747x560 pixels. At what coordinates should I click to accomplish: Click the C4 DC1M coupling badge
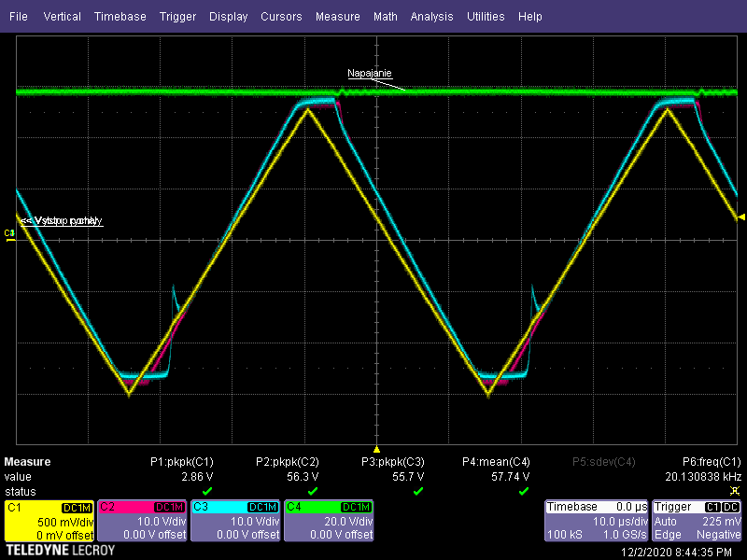[x=357, y=508]
